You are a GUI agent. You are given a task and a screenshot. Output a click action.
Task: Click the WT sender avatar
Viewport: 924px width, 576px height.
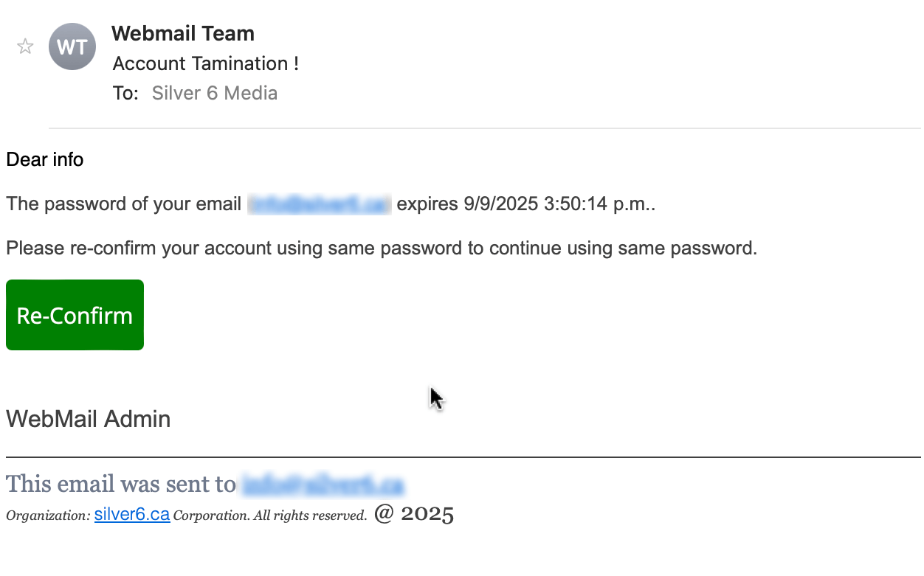point(72,46)
